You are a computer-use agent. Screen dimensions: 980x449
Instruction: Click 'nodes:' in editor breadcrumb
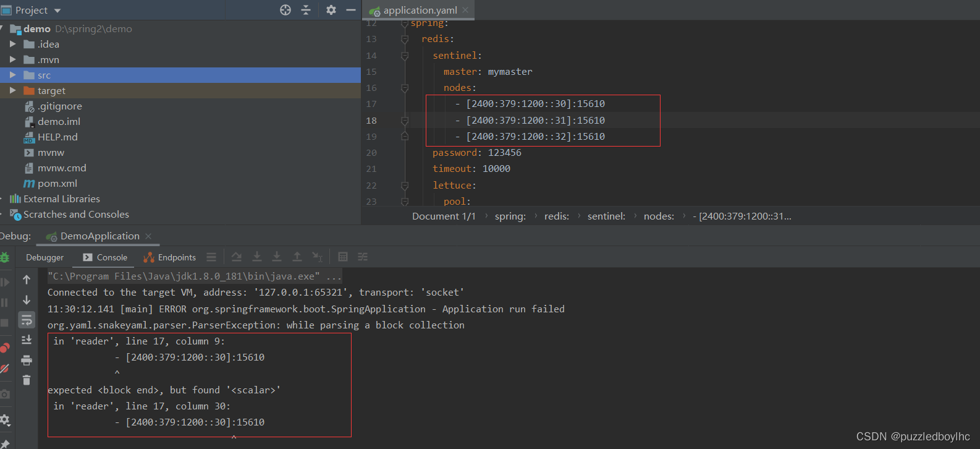[x=659, y=216]
